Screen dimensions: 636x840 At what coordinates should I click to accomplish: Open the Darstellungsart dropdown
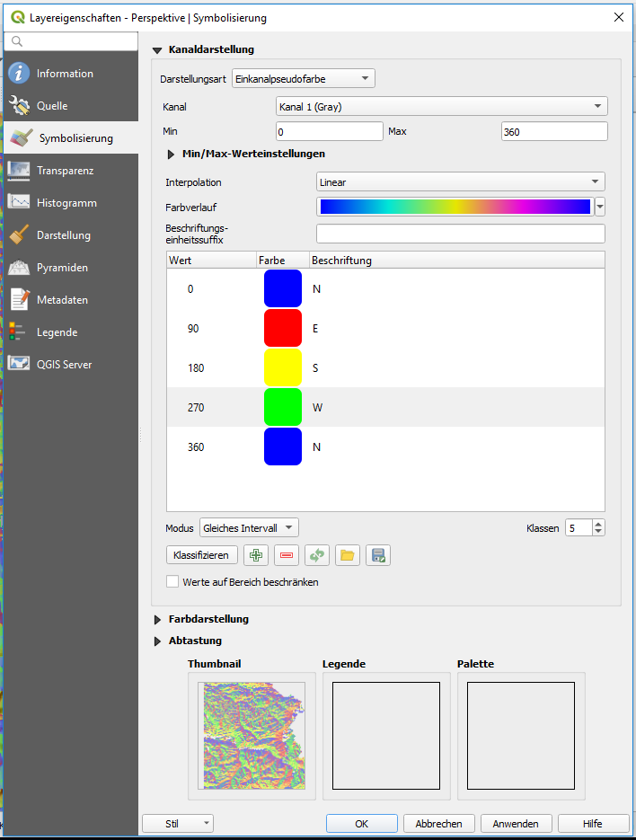[x=303, y=79]
